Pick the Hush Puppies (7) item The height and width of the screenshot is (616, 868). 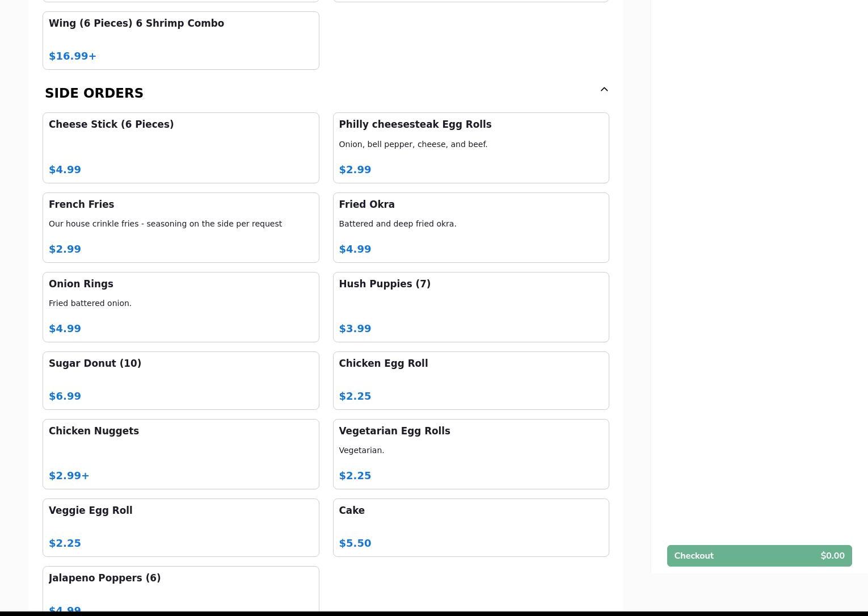point(470,307)
